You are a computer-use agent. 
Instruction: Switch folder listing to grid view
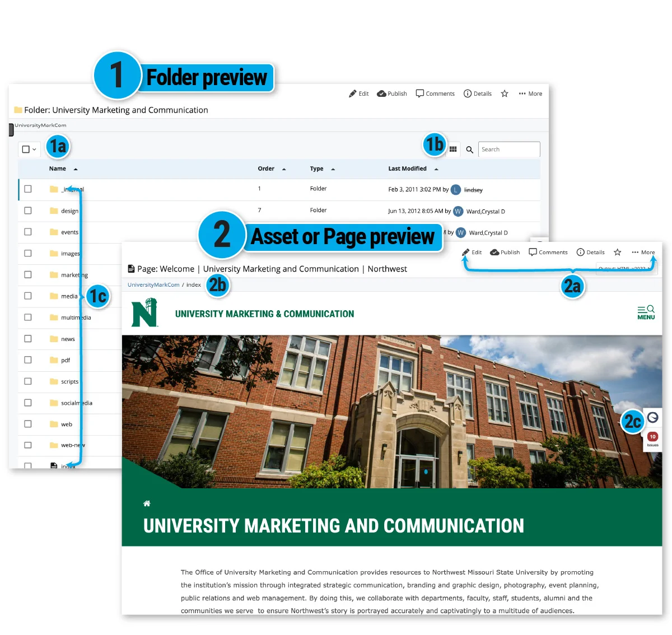[x=453, y=150]
